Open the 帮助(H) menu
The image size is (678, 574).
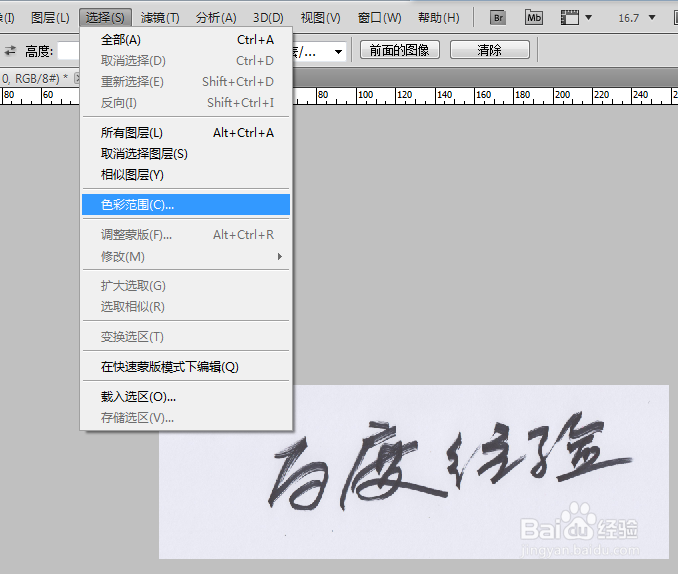(438, 18)
